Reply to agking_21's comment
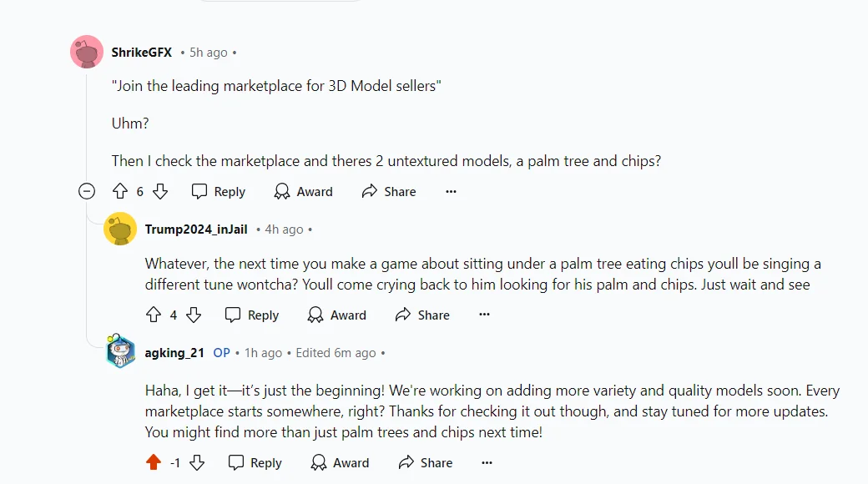This screenshot has width=868, height=484. click(255, 462)
